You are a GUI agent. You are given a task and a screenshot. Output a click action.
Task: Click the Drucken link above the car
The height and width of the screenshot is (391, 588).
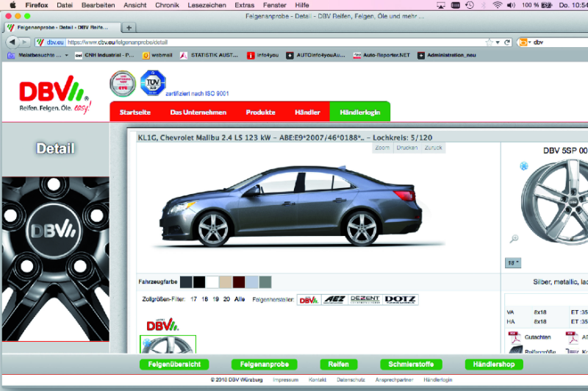coord(406,148)
